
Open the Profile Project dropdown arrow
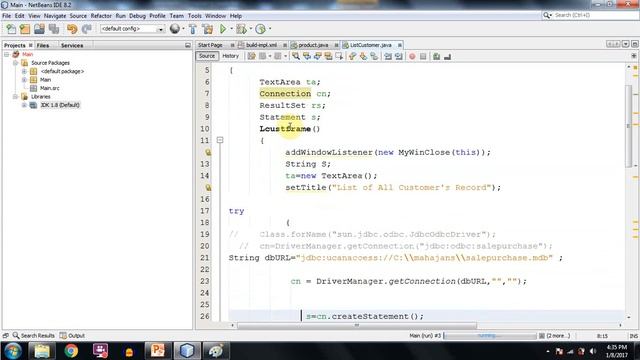coord(269,29)
